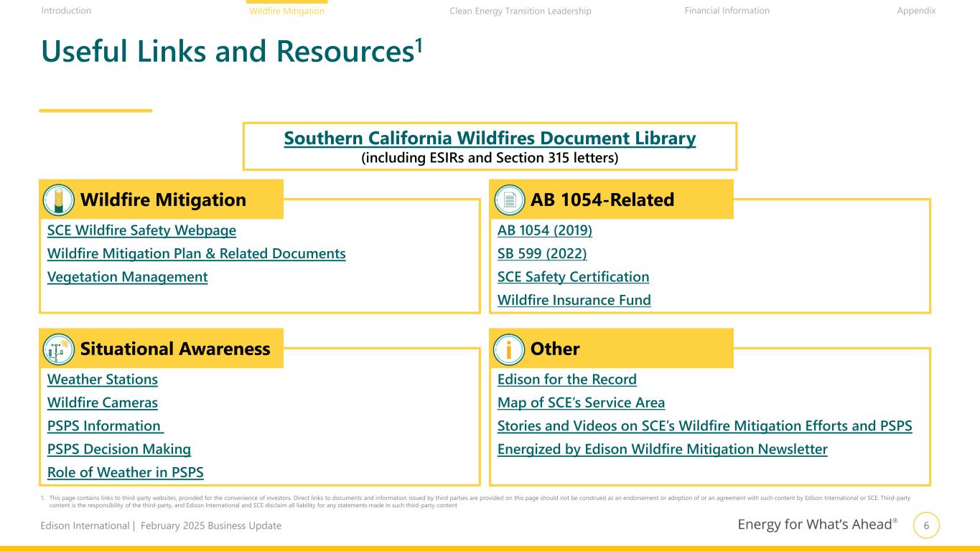Follow the Vegetation Management link
Viewport: 980px width, 551px height.
(127, 277)
